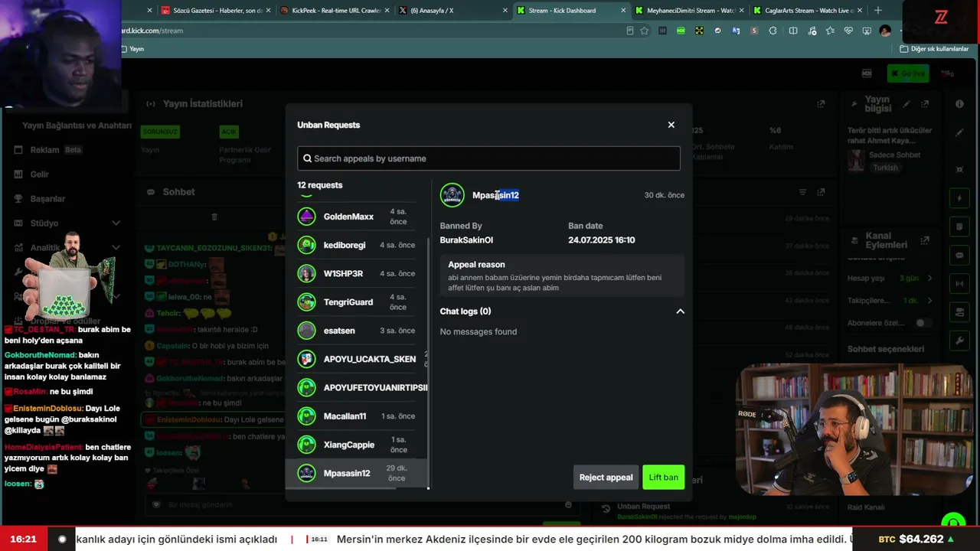This screenshot has height=551, width=980.
Task: Click the Mpasasin12 username in appeal header
Action: pos(495,195)
